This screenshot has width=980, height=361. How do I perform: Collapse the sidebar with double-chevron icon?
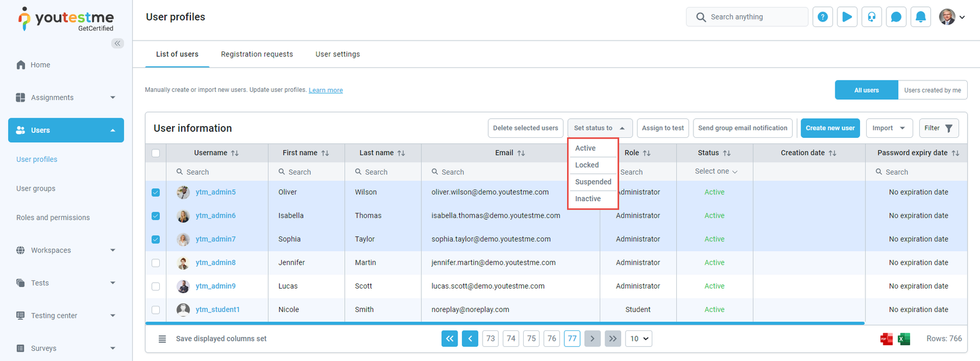(x=118, y=44)
